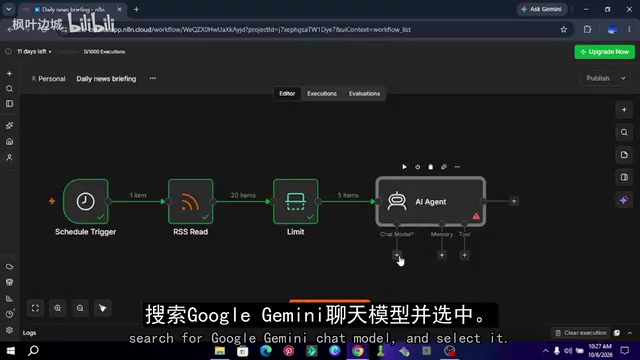The height and width of the screenshot is (360, 640).
Task: Add a Chat Model sub-node
Action: pyautogui.click(x=397, y=255)
